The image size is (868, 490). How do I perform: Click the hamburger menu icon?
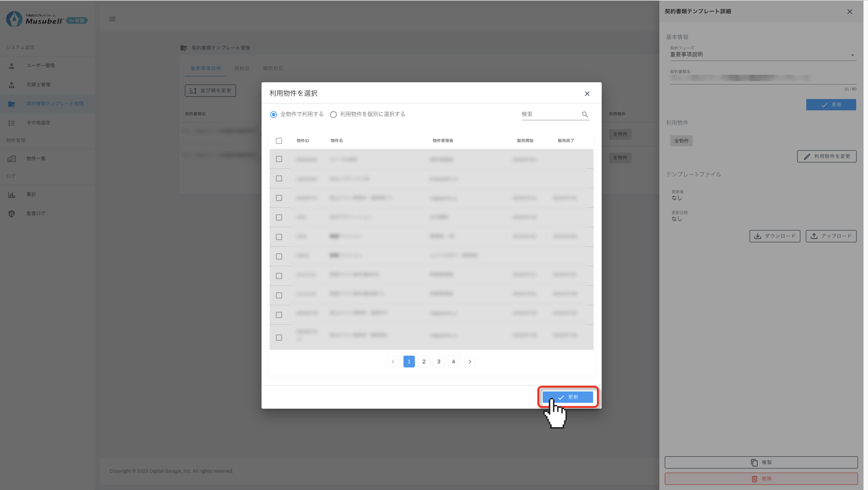pos(112,19)
